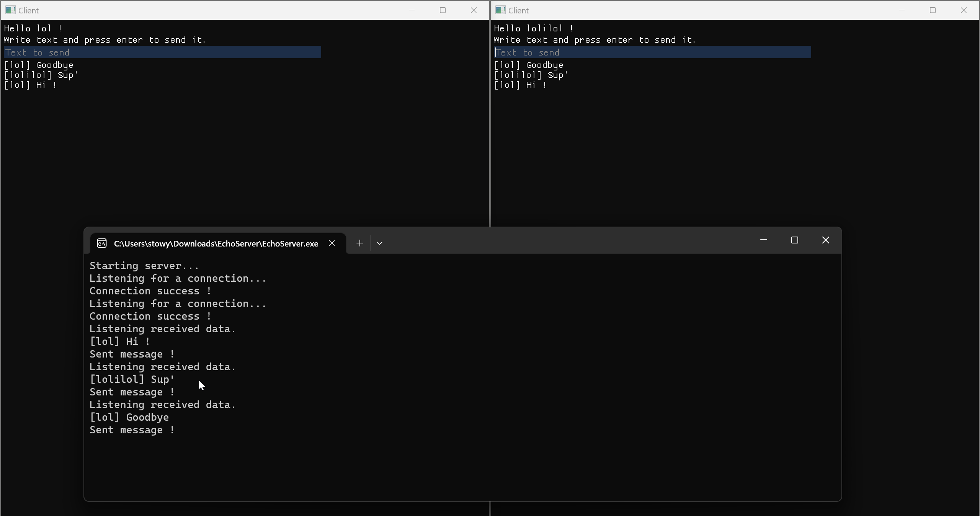Close the EchoServer terminal window
The image size is (980, 516).
pos(826,240)
